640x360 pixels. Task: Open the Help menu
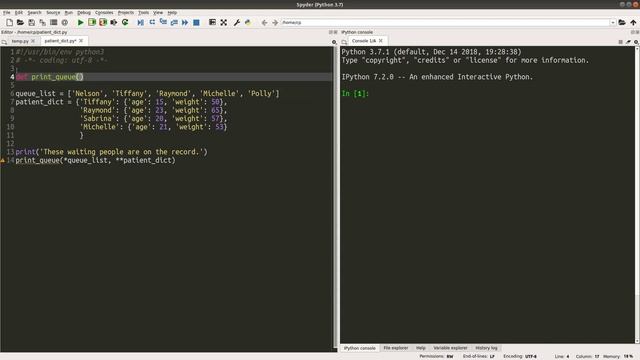(172, 13)
